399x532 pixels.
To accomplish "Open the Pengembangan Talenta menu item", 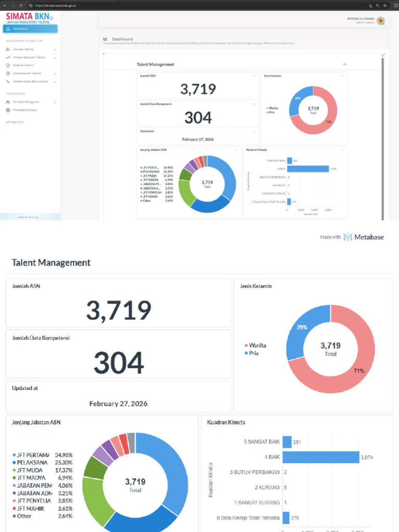I will 31,57.
